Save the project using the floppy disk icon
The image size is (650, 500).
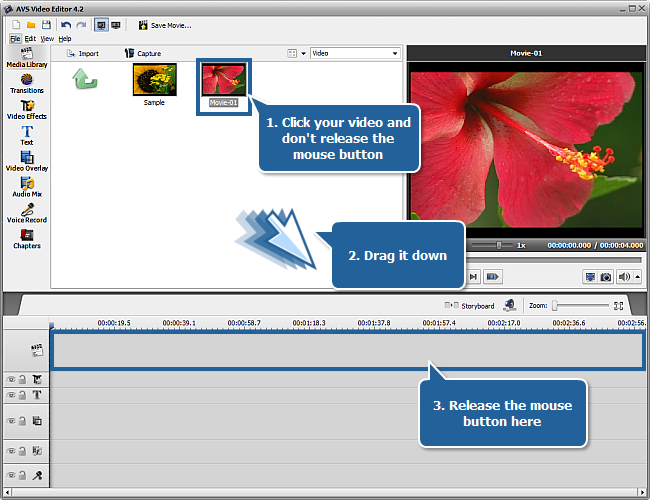click(46, 25)
